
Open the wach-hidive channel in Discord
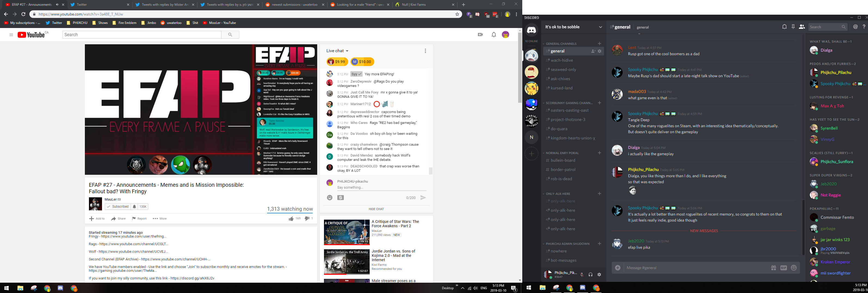[561, 60]
